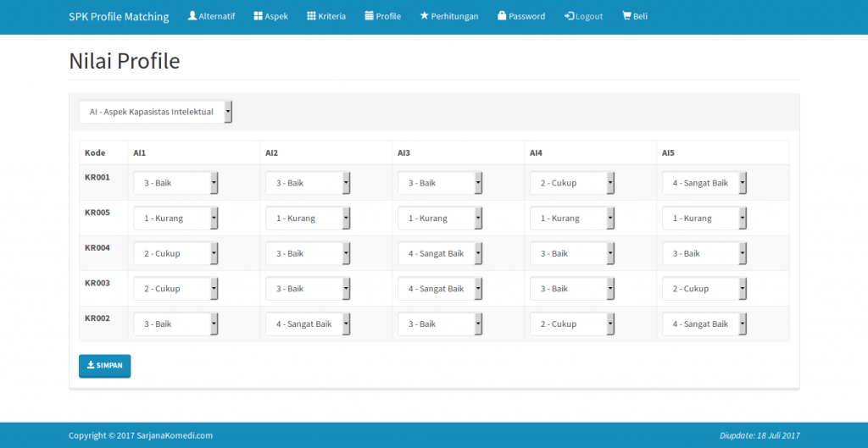This screenshot has height=448, width=868.
Task: Click the KR005 row code
Action: pos(97,213)
